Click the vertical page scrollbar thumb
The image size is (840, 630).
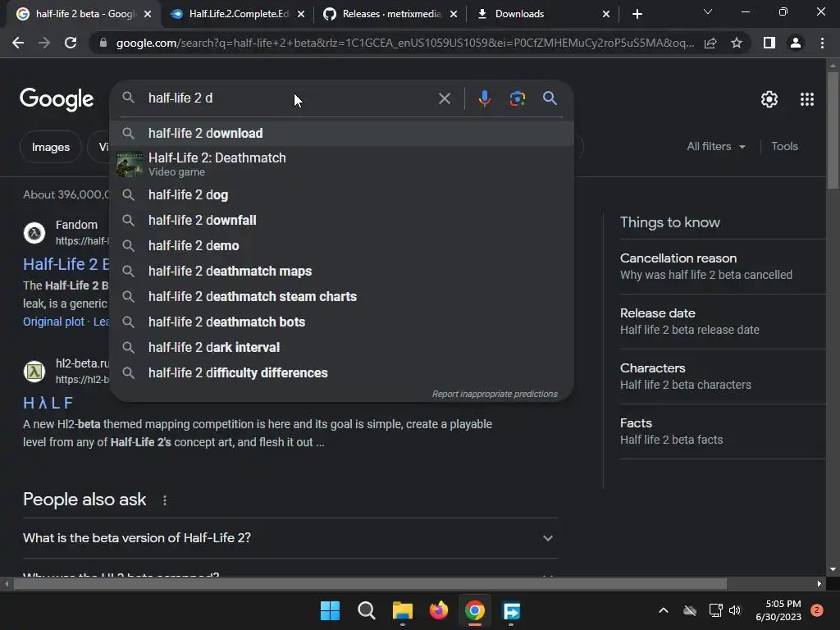pos(833,130)
